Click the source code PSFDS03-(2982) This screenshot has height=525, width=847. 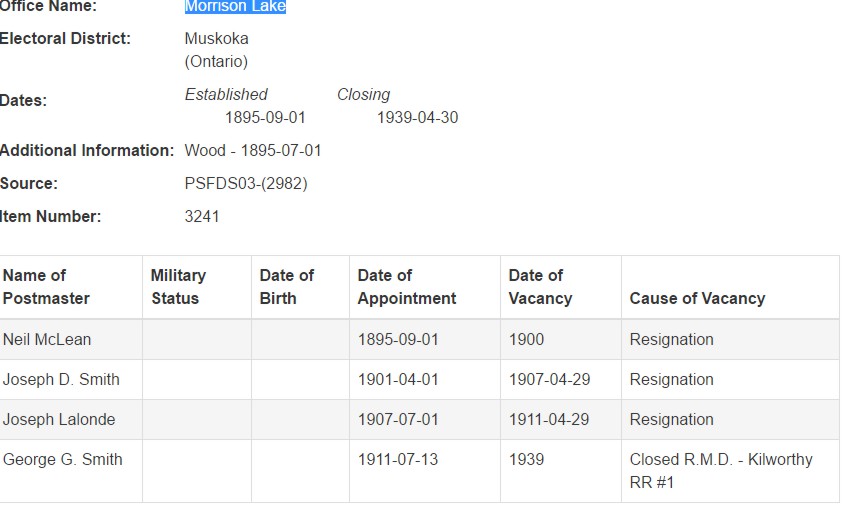246,184
